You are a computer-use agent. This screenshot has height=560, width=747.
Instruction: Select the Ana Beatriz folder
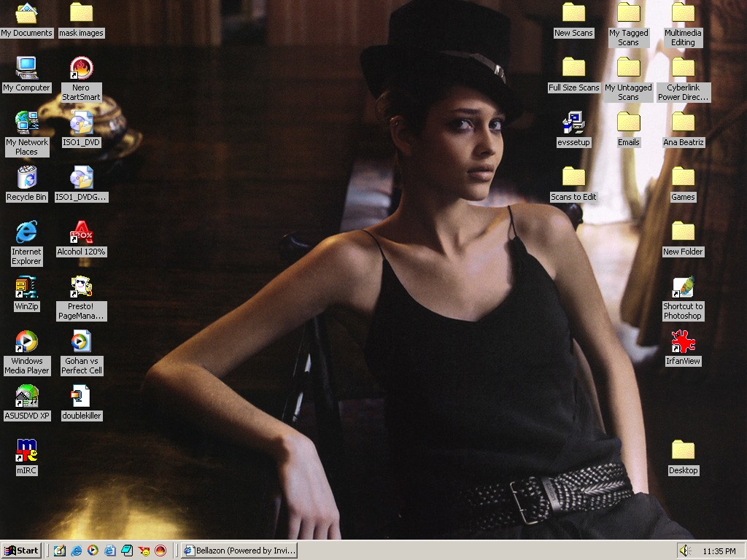click(x=683, y=122)
